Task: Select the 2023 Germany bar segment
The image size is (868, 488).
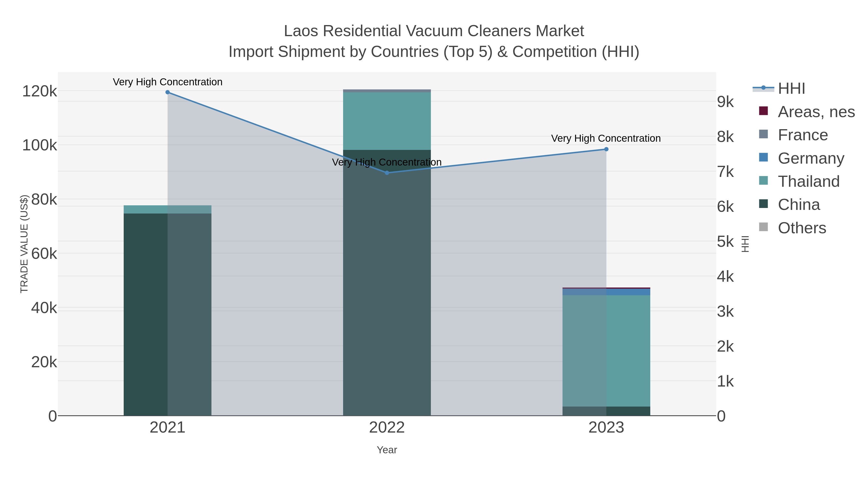Action: [x=606, y=292]
